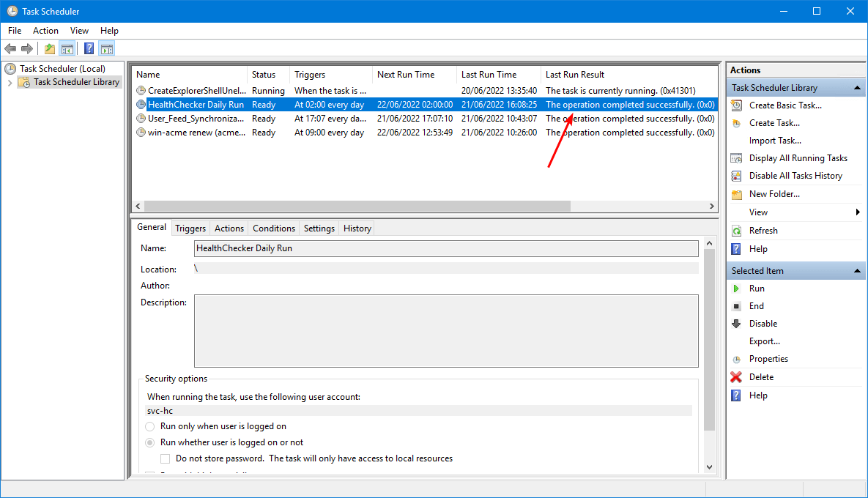Click the User_Feed_Synchroniza... task clock icon

tap(141, 119)
